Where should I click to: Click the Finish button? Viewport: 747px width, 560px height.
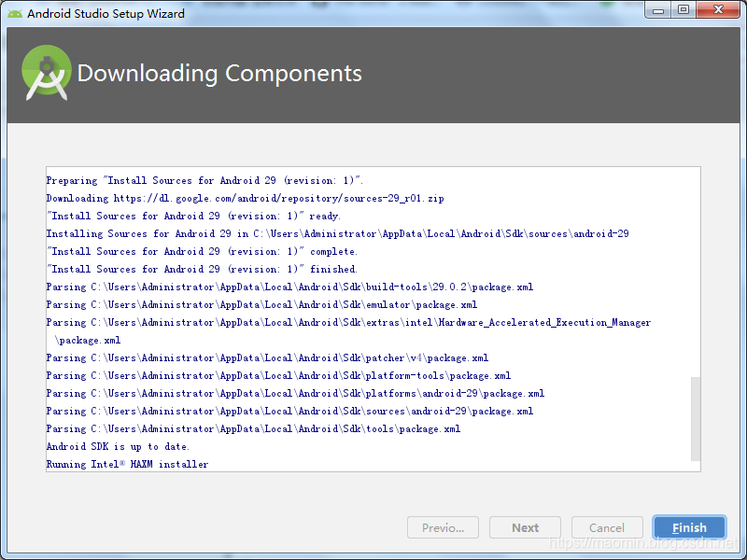tap(689, 527)
